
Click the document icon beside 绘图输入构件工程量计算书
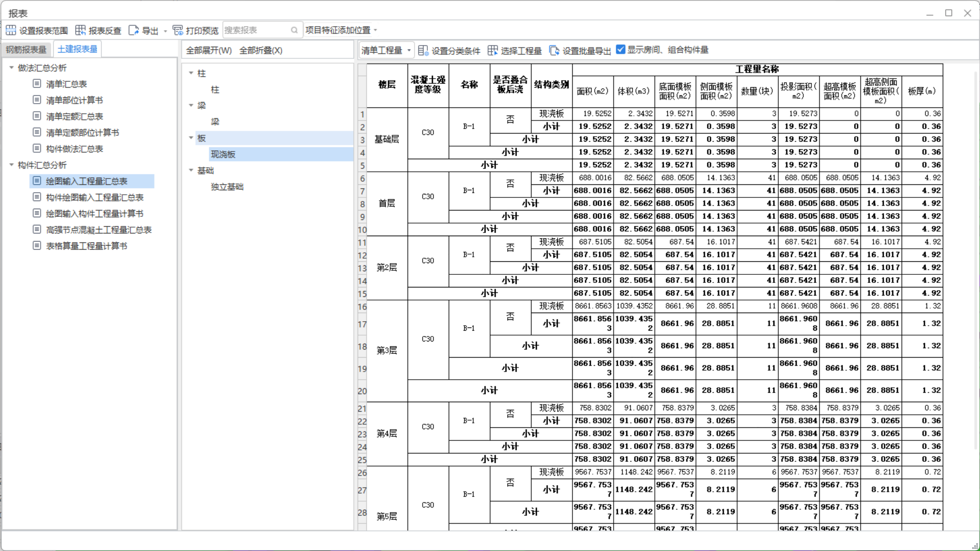coord(37,213)
